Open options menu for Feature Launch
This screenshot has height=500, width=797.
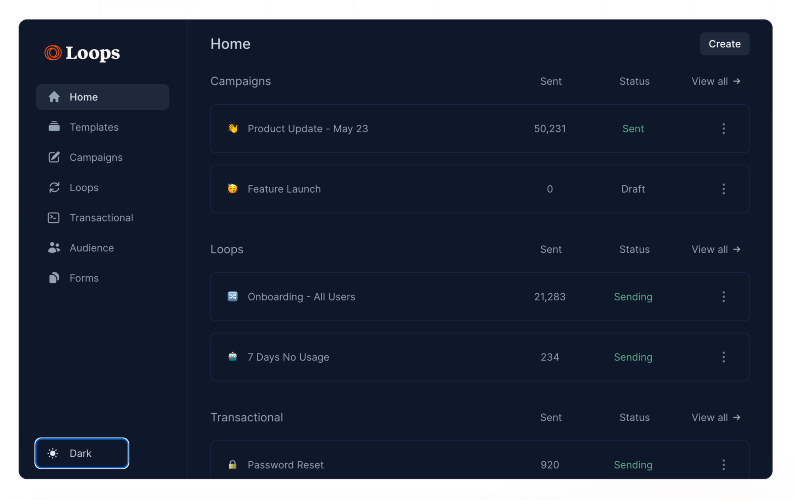pyautogui.click(x=724, y=189)
